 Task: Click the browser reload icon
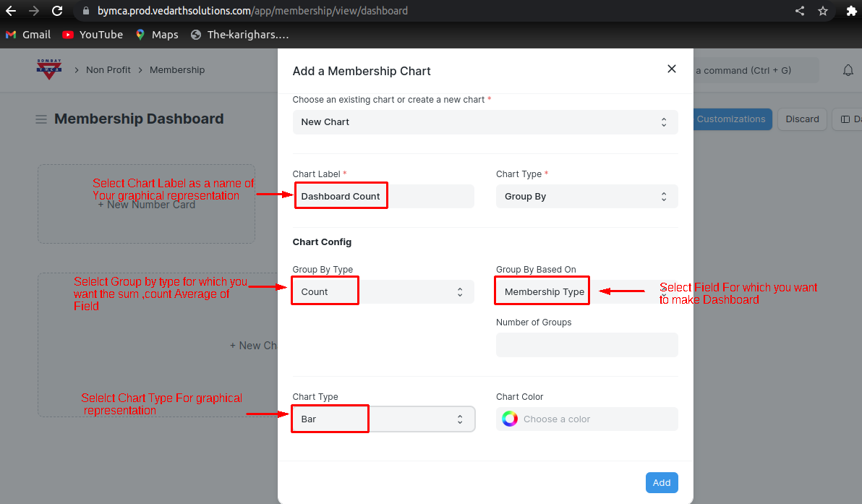(57, 11)
